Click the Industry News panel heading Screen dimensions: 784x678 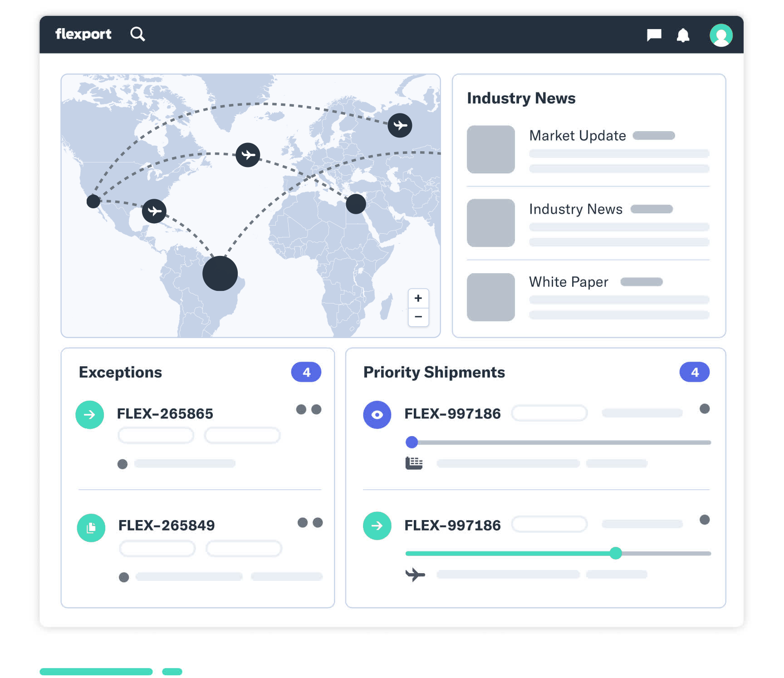[x=521, y=98]
